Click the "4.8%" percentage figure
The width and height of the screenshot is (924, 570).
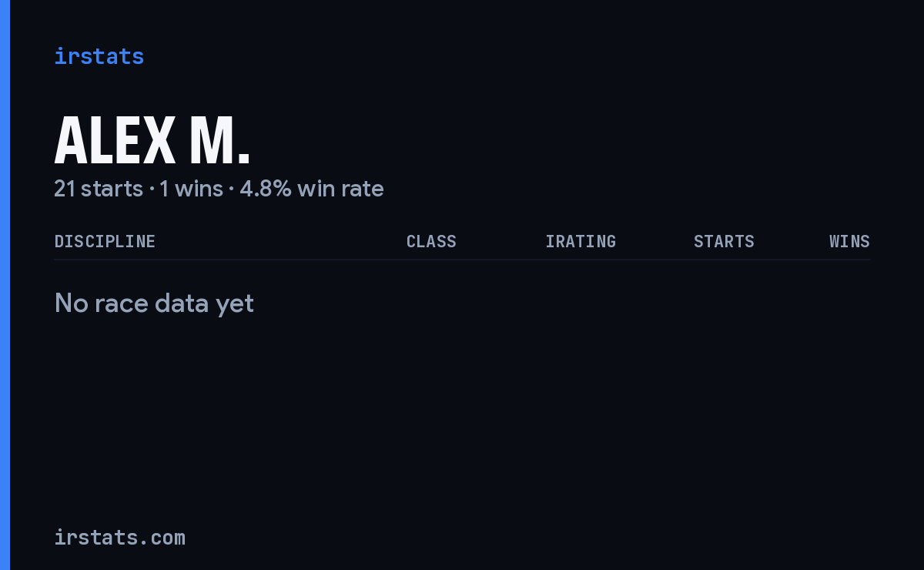click(266, 189)
